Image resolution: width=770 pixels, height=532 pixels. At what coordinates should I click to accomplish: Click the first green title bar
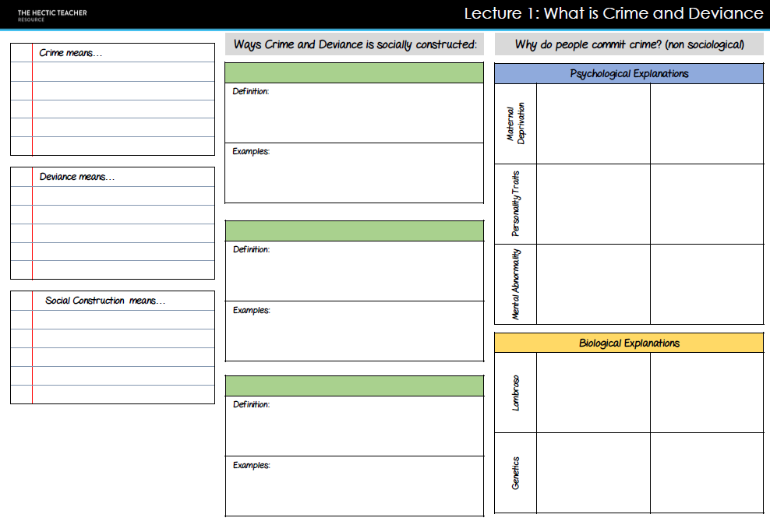pyautogui.click(x=354, y=72)
